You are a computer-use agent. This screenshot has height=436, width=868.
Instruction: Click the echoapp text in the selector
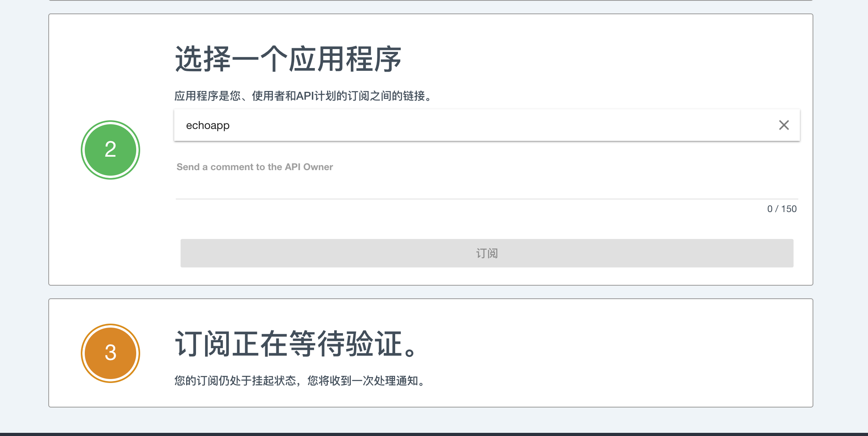pos(207,125)
